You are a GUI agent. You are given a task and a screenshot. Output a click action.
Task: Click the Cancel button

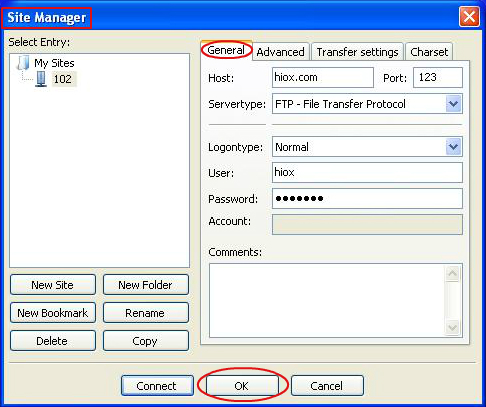tap(327, 386)
